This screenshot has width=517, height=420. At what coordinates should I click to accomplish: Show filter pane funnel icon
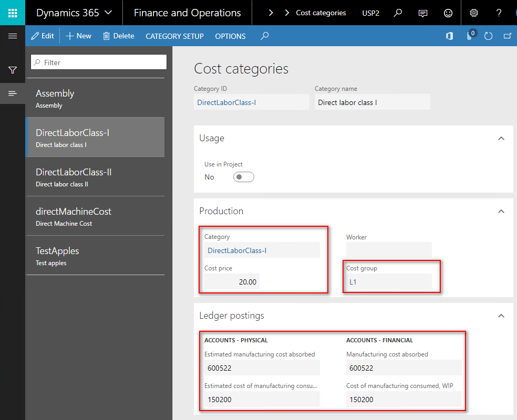[x=13, y=70]
